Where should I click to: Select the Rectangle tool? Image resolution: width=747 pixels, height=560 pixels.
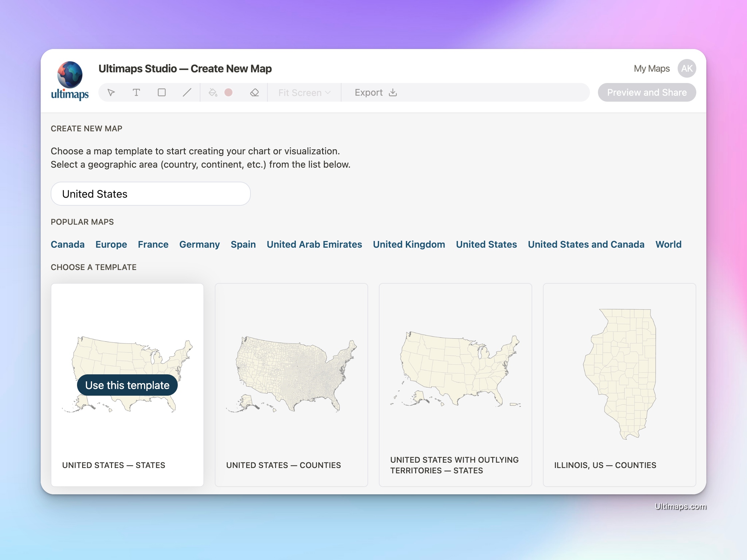point(162,92)
